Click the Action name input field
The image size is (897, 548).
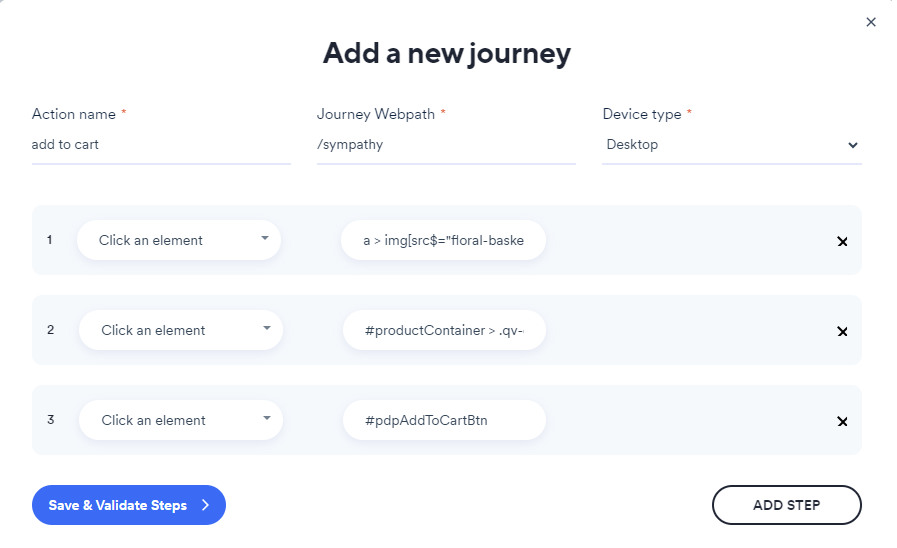161,145
